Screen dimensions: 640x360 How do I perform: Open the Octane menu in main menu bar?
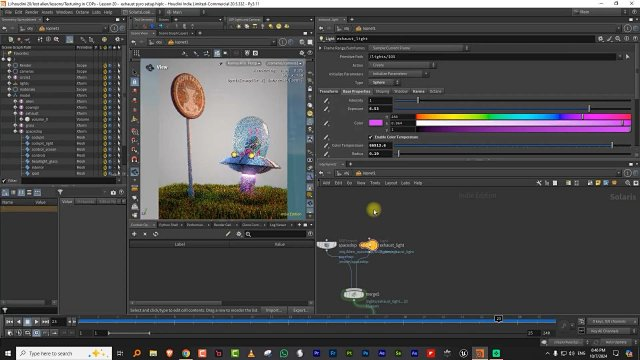point(82,12)
